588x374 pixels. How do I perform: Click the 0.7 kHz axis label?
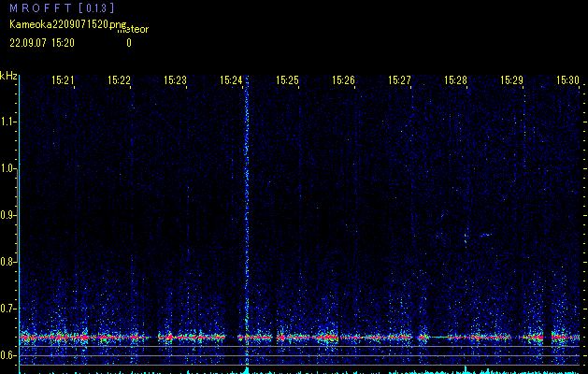7,309
